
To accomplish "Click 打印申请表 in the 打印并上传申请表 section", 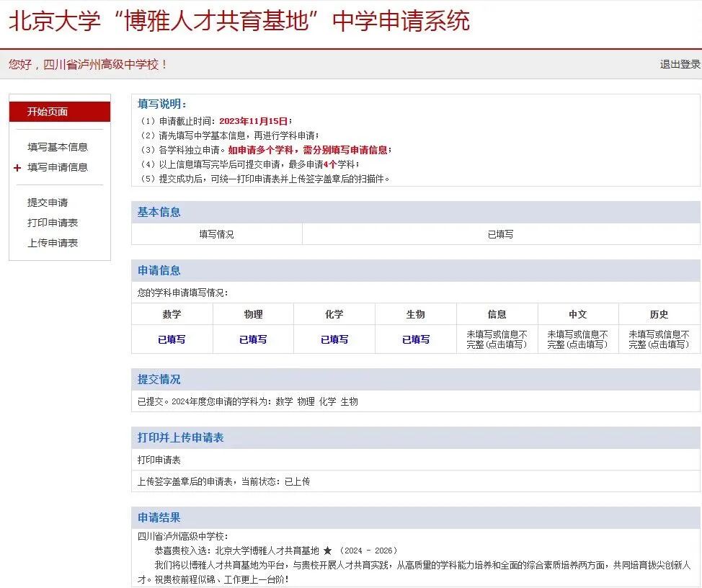I will point(159,460).
